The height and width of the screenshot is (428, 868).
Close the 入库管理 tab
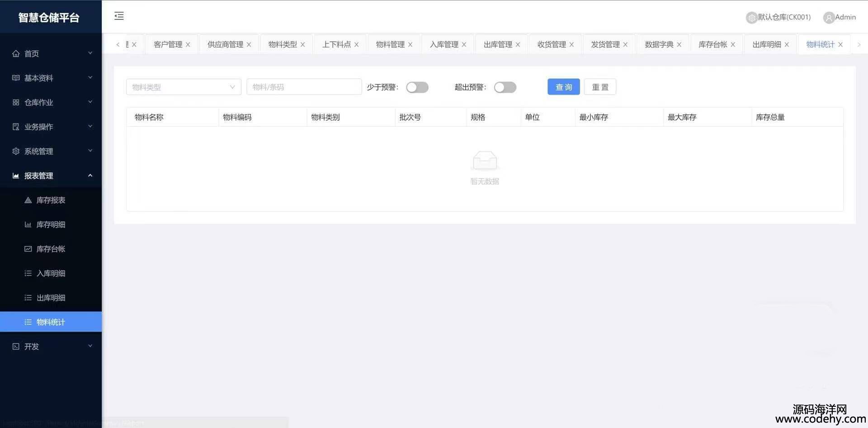point(464,44)
